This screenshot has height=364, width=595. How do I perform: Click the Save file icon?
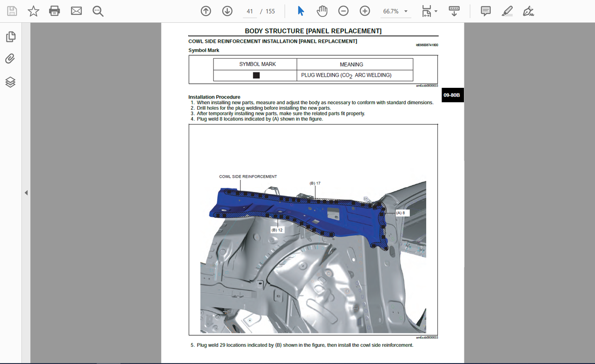[x=12, y=11]
